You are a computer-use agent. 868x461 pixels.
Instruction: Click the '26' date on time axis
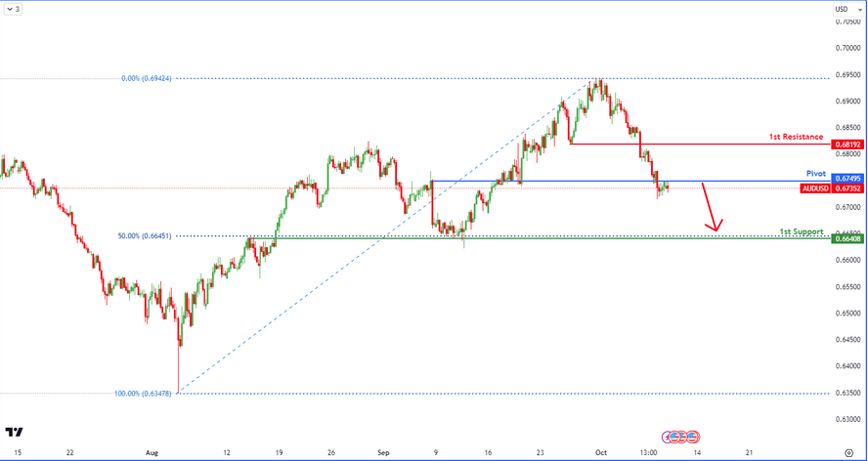[x=331, y=453]
